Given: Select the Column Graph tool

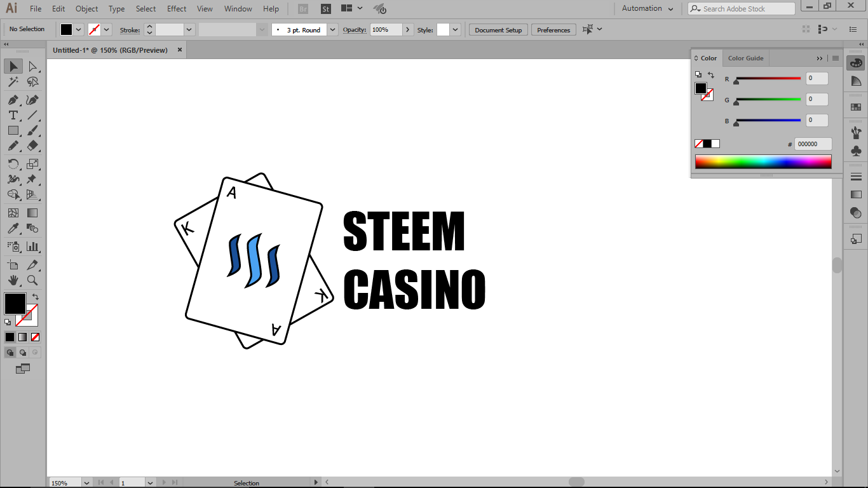Looking at the screenshot, I should click(32, 247).
